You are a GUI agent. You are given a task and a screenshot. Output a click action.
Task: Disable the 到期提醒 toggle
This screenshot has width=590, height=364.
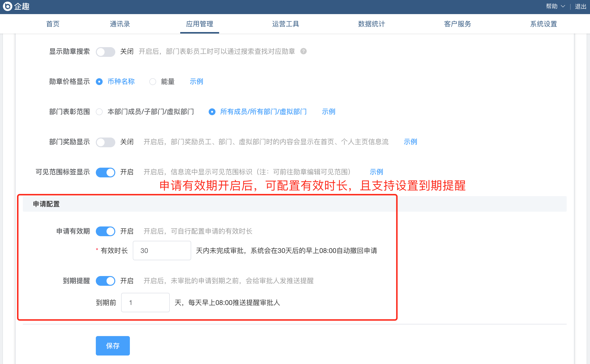105,281
